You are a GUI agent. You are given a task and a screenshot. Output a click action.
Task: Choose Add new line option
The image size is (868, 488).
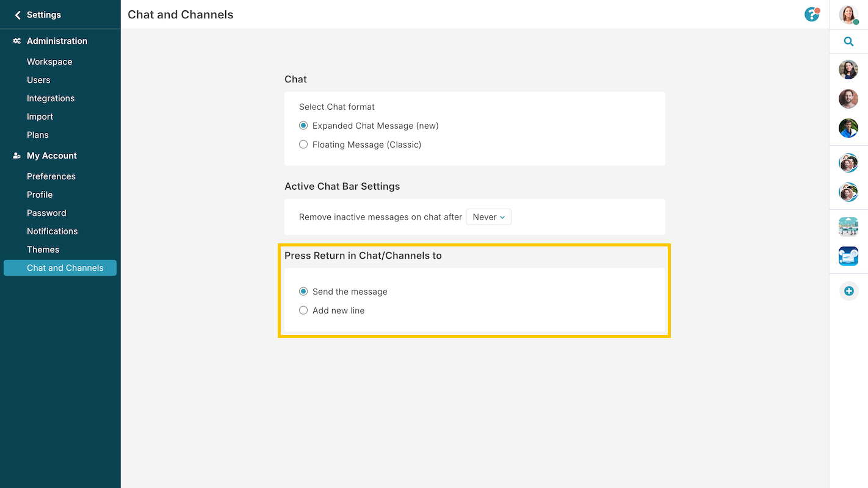click(303, 310)
